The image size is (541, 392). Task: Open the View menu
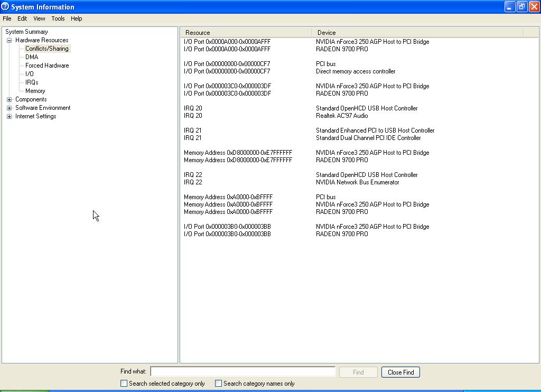[x=39, y=18]
